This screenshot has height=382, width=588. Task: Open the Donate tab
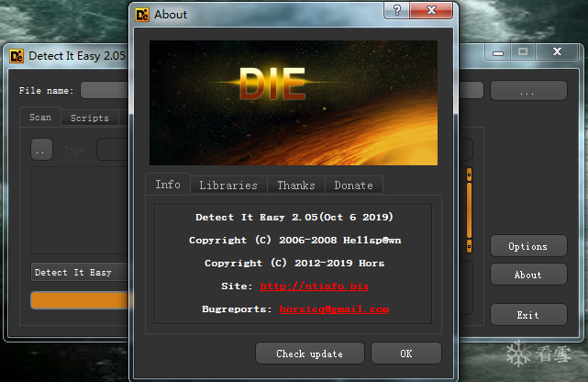[353, 185]
